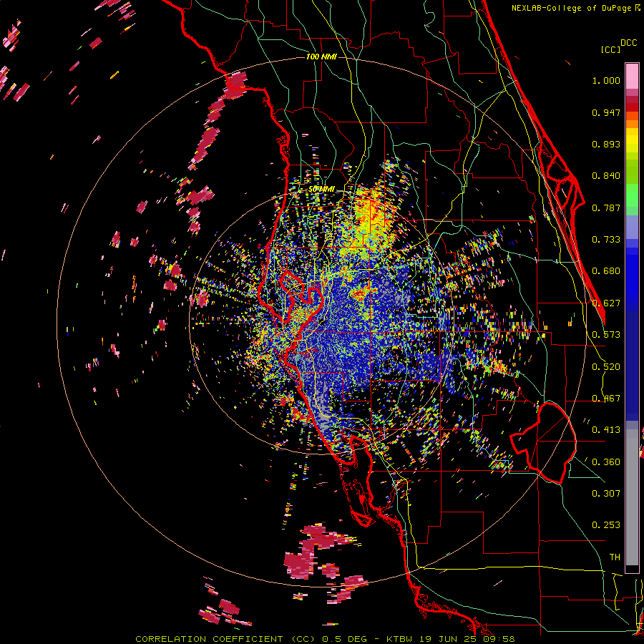This screenshot has width=644, height=644.
Task: Click the 50 NMI range ring label
Action: click(321, 190)
